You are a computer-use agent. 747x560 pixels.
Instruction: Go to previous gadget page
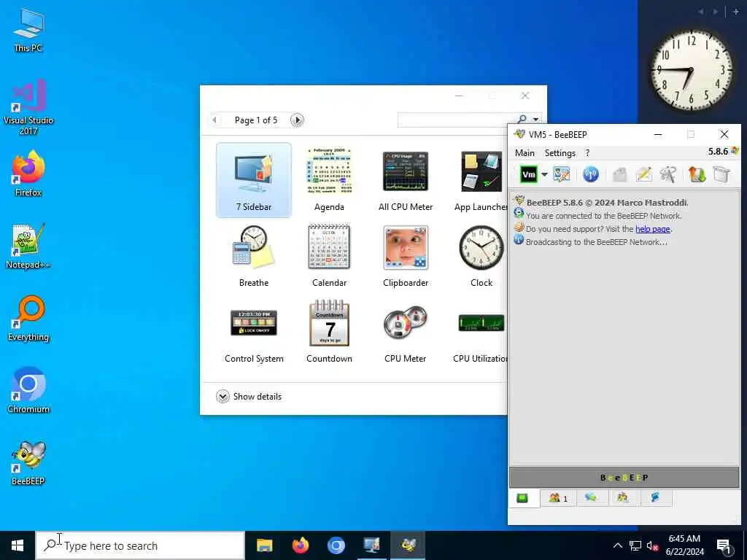coord(215,120)
